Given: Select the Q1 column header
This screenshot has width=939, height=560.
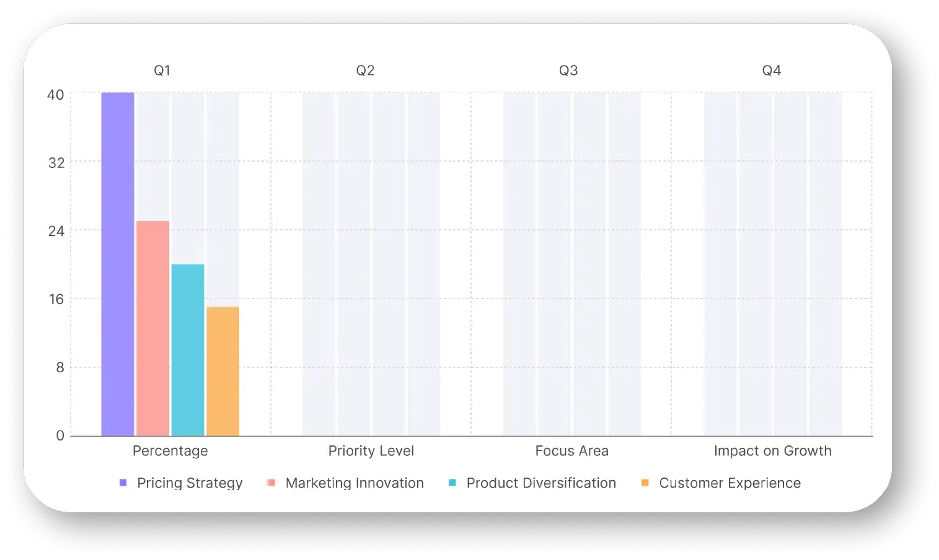Looking at the screenshot, I should point(162,71).
